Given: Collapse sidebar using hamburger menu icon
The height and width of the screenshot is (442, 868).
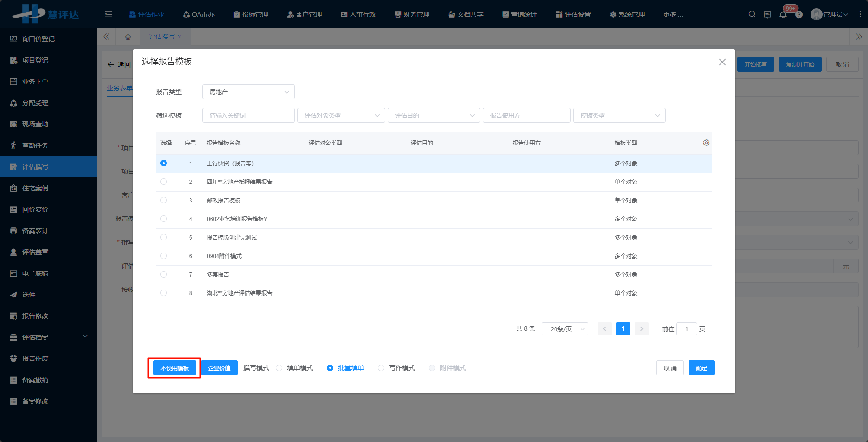Looking at the screenshot, I should (108, 14).
